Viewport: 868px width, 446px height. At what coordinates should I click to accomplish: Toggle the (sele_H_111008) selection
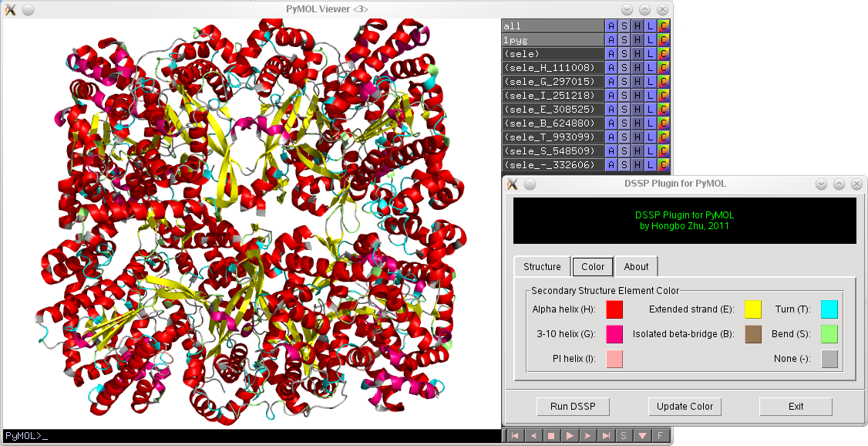coord(551,68)
